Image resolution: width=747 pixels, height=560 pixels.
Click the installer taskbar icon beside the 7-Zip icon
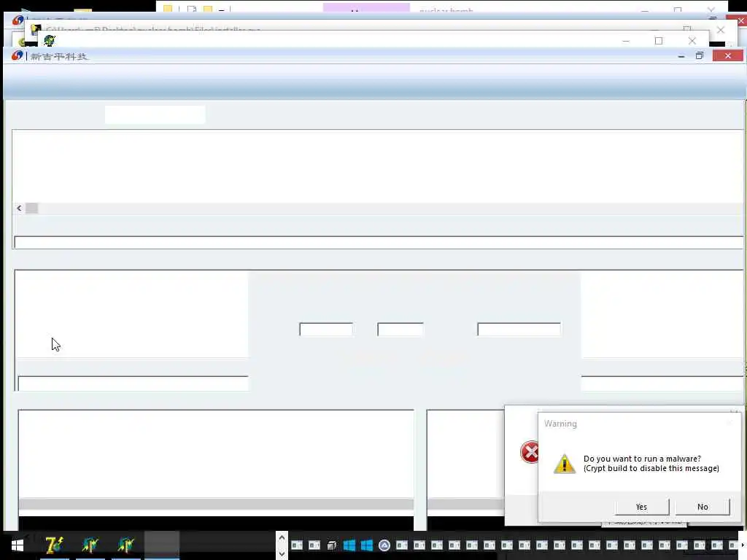pos(90,545)
